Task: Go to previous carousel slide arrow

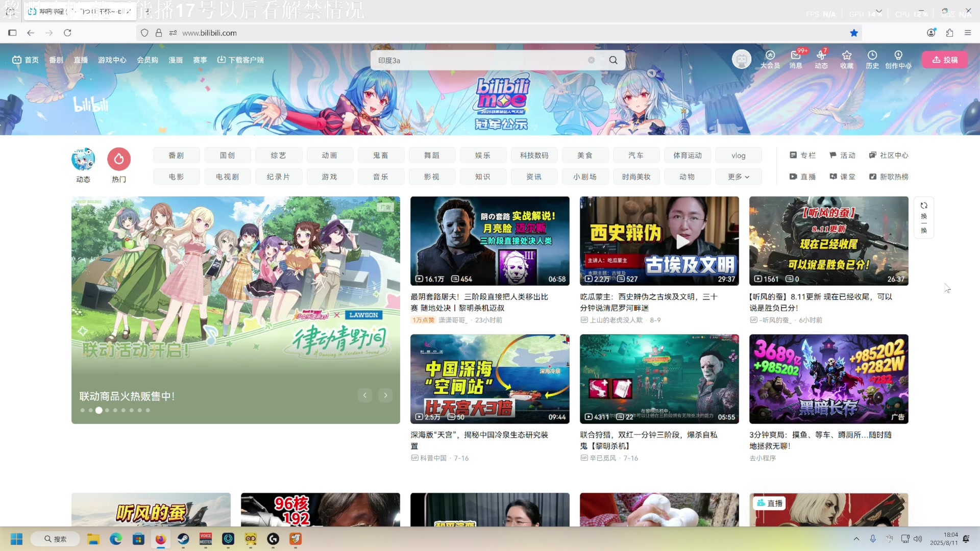Action: point(365,395)
